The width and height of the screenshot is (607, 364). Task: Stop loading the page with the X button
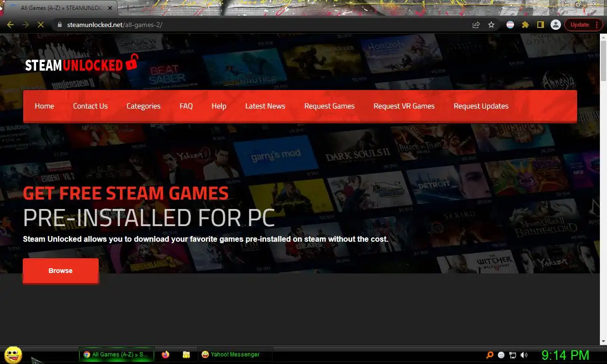40,25
